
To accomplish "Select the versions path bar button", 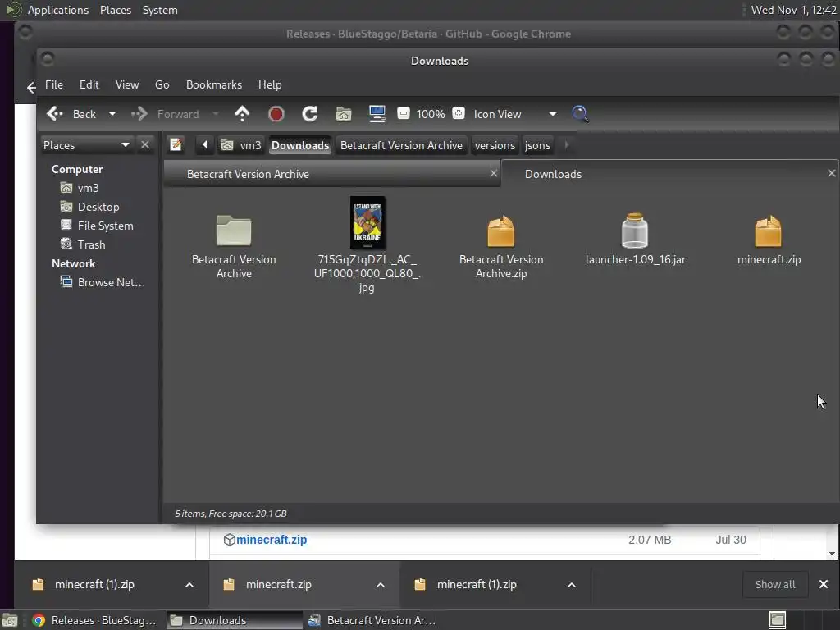I will [x=495, y=145].
